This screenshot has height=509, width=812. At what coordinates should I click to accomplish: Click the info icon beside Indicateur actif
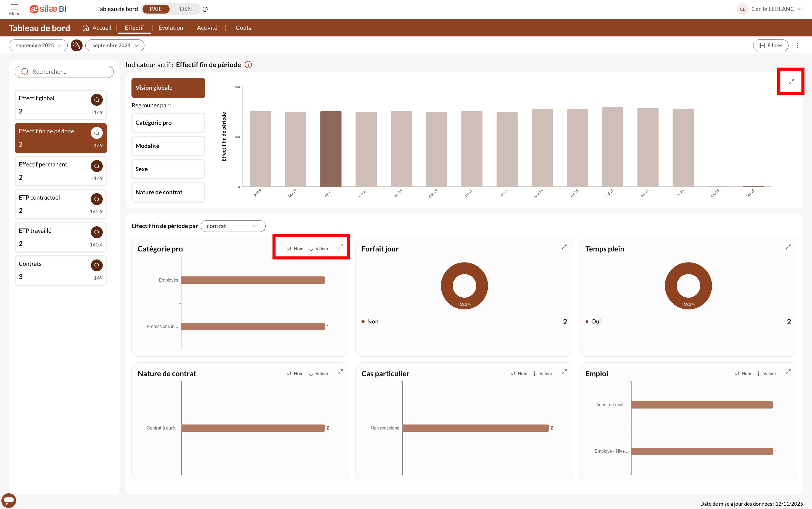(248, 65)
